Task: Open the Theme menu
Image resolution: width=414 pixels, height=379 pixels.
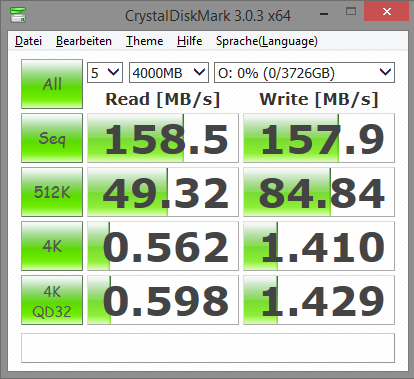Action: coord(144,41)
